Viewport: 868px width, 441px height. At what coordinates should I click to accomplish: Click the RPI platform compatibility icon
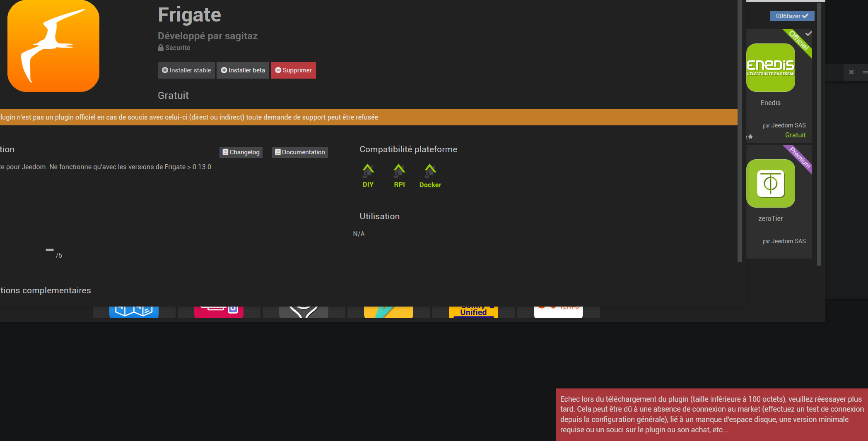click(x=399, y=176)
